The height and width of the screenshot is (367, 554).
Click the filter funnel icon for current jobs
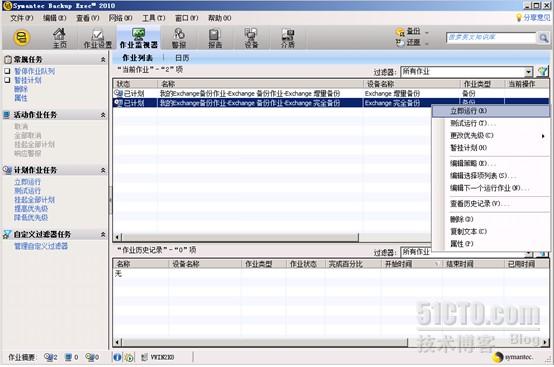click(542, 72)
